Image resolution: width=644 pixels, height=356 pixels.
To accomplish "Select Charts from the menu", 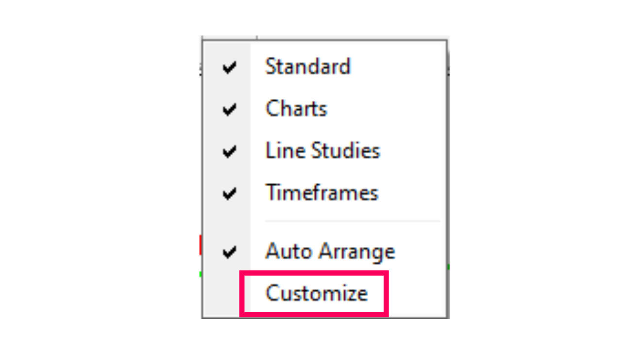I will [296, 109].
